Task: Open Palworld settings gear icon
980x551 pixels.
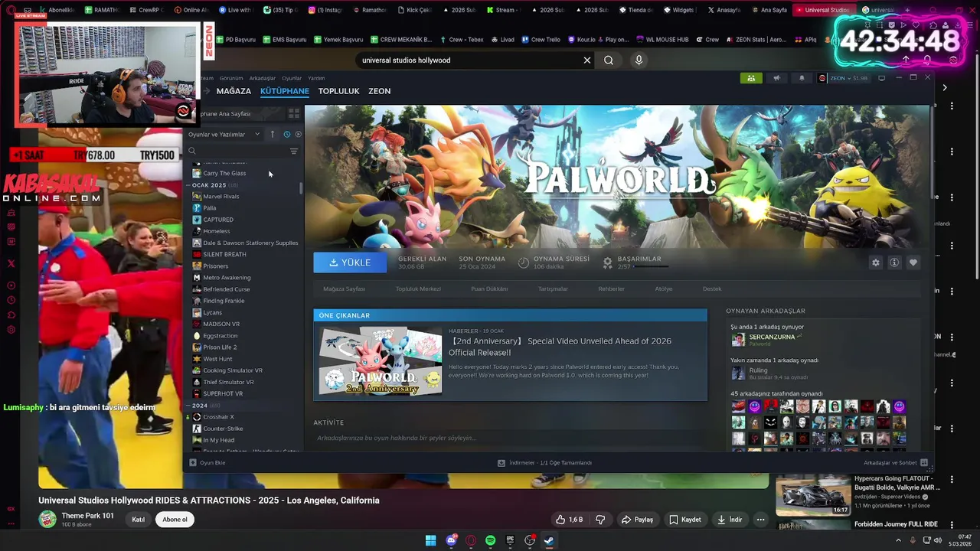Action: (876, 262)
